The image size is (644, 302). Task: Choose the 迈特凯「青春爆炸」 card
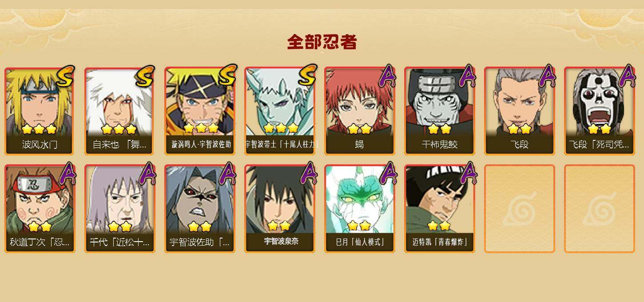click(x=439, y=209)
